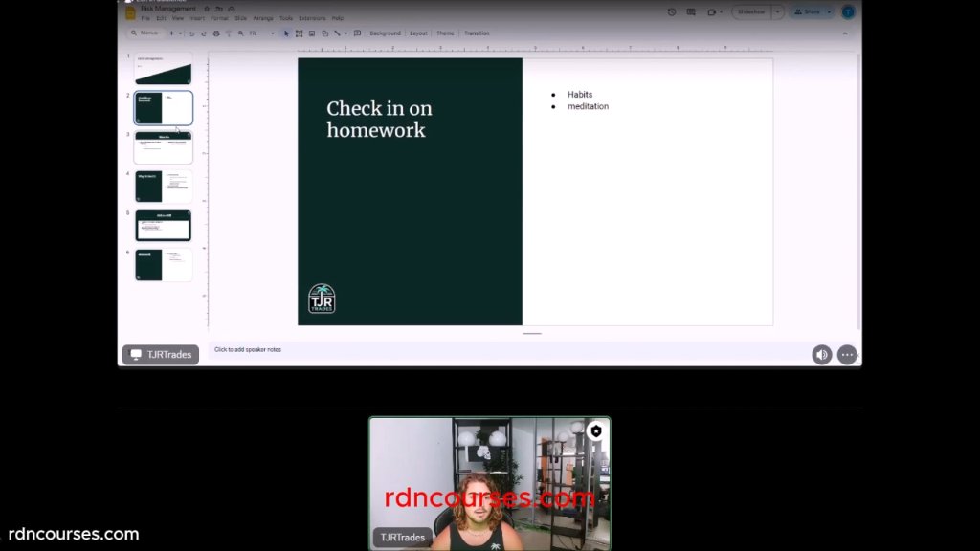This screenshot has height=551, width=980.
Task: Check the cloud document status icon
Action: pos(232,9)
